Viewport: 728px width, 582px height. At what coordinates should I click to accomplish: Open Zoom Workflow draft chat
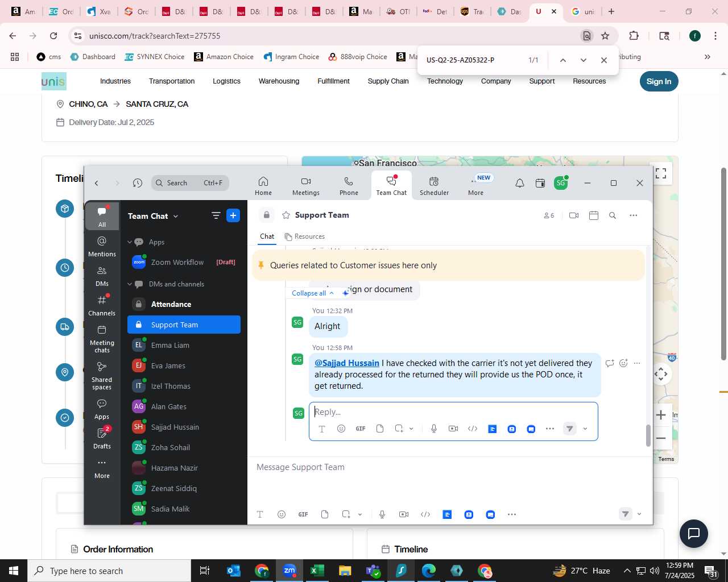tap(184, 262)
